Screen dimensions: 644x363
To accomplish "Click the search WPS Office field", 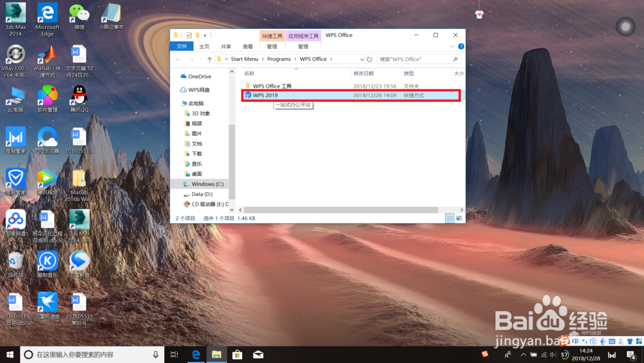I will (419, 59).
